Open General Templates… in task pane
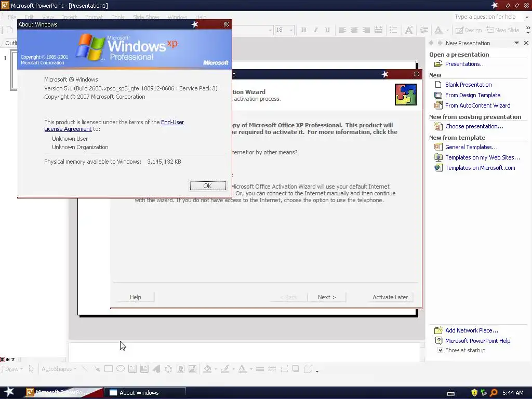The image size is (532, 399). pos(471,147)
